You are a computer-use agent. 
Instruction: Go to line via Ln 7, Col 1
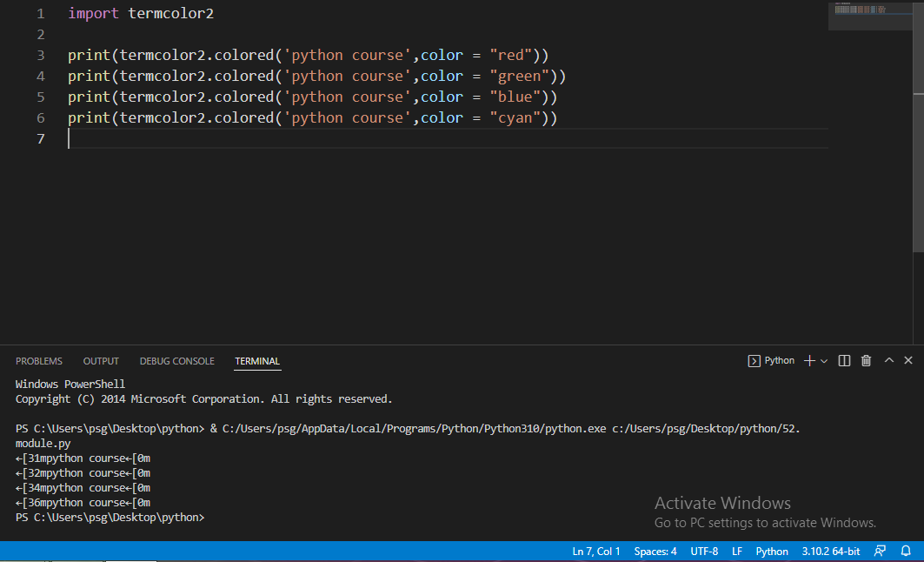596,552
